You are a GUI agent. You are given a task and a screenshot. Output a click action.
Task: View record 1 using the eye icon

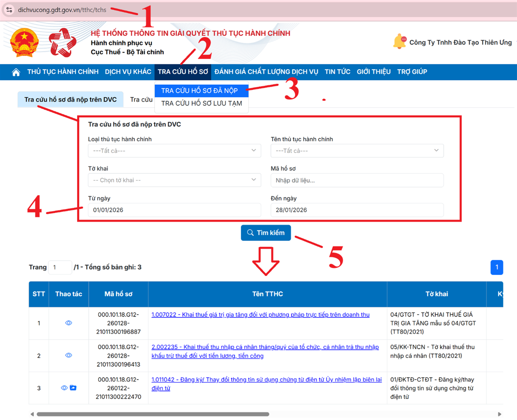(x=69, y=323)
